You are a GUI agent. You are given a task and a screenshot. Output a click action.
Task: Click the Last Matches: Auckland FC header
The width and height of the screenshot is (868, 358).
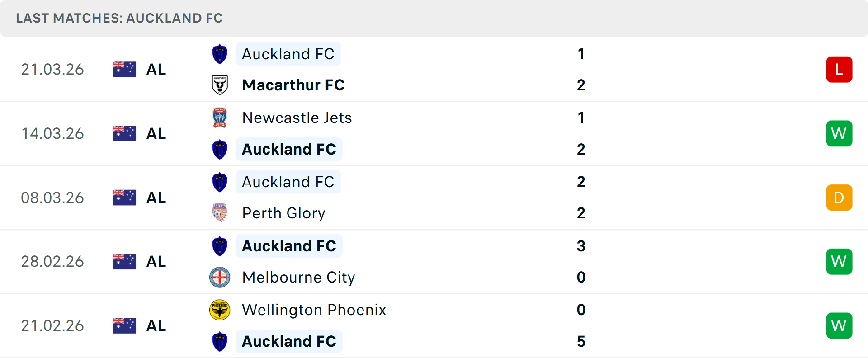(x=119, y=18)
